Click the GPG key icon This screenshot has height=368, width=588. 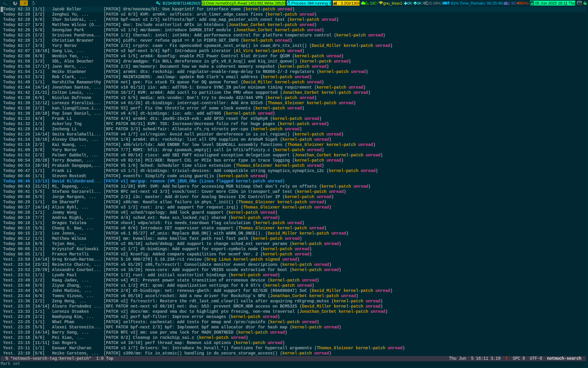tap(158, 3)
